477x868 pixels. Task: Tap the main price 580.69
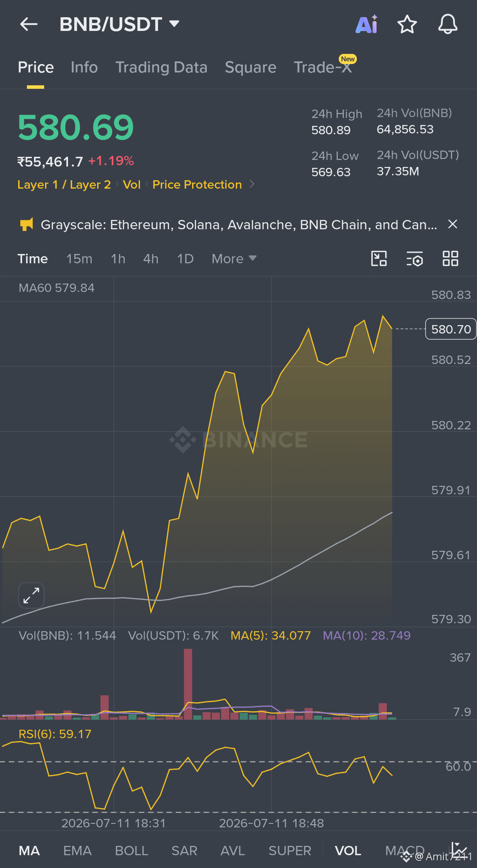click(76, 128)
